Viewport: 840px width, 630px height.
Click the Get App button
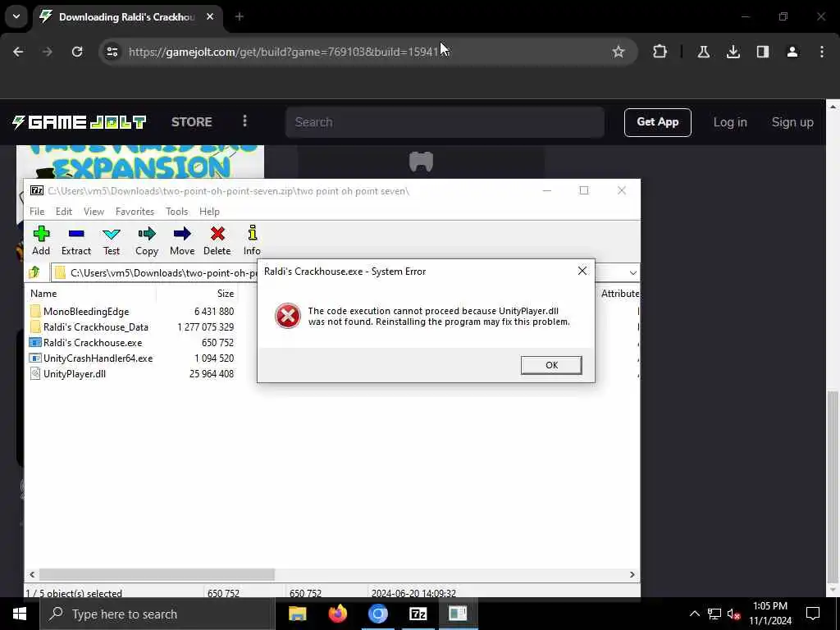(x=657, y=122)
